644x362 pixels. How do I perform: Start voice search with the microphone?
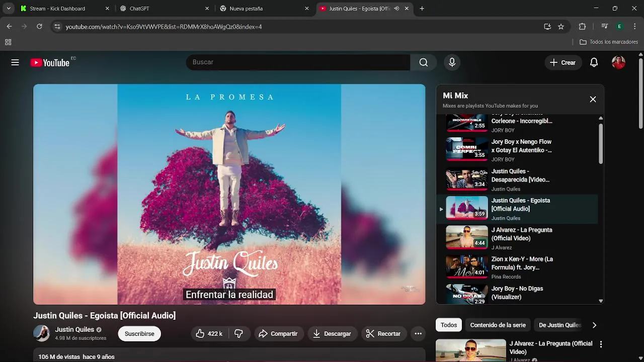click(452, 62)
